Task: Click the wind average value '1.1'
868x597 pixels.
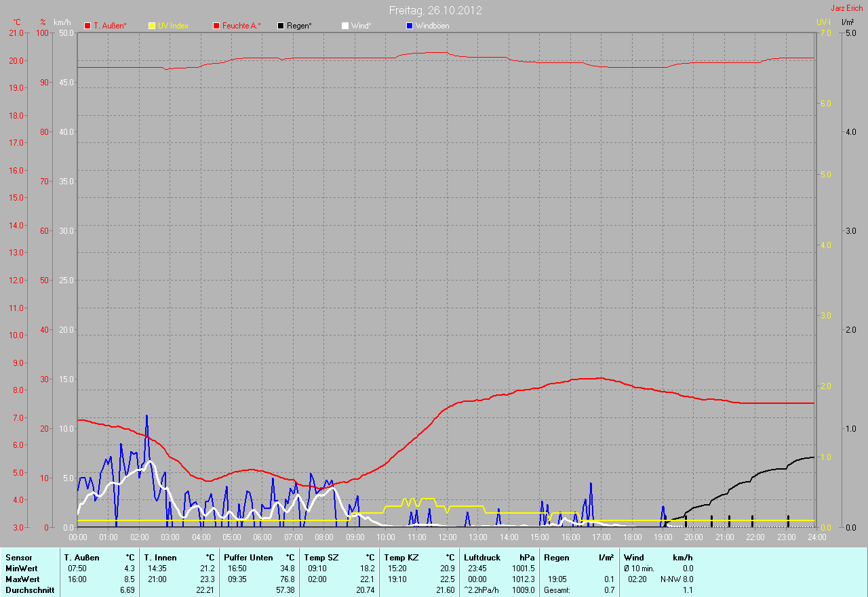Action: pyautogui.click(x=688, y=590)
